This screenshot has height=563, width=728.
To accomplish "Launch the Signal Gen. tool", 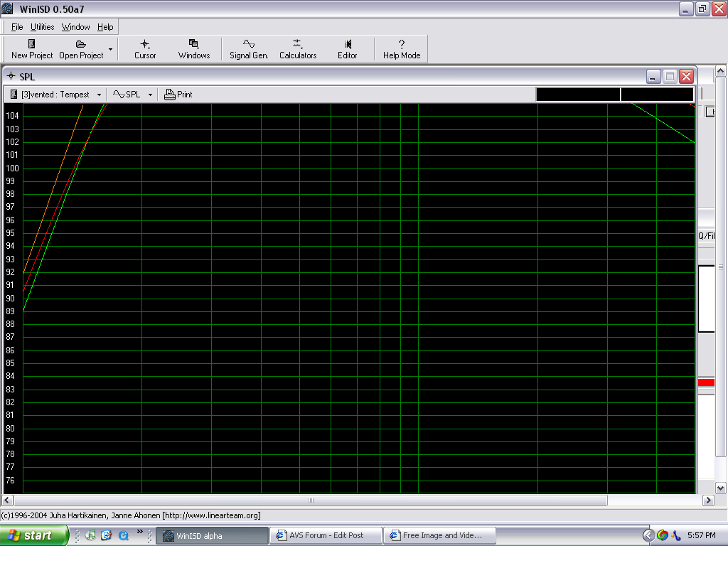I will (249, 50).
